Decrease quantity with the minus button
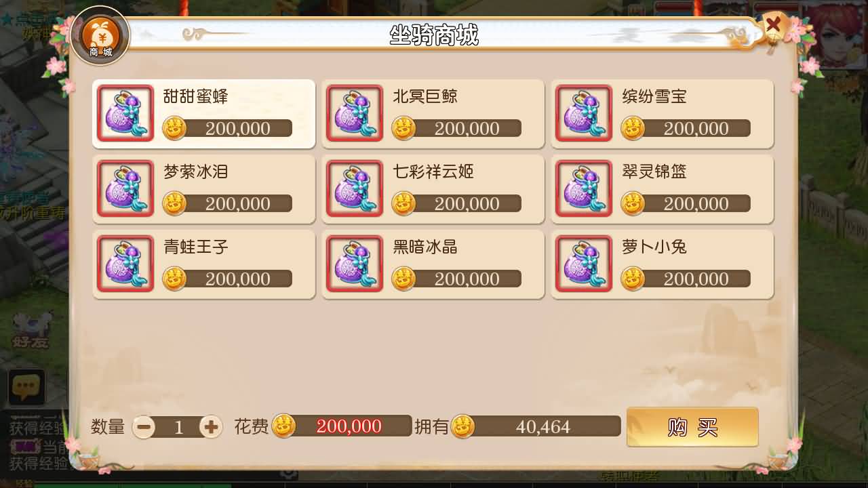 [x=144, y=427]
